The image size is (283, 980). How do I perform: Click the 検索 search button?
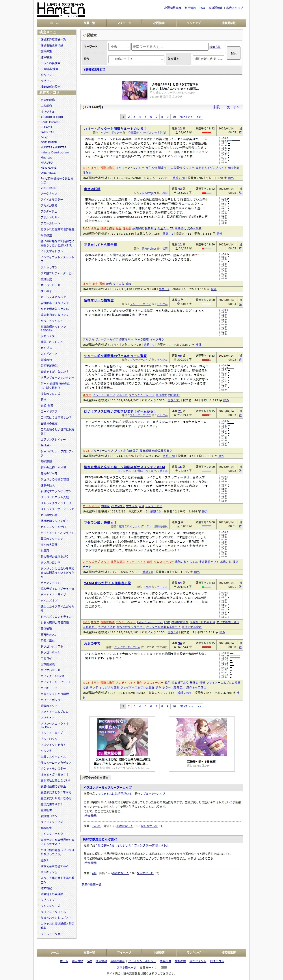click(233, 53)
